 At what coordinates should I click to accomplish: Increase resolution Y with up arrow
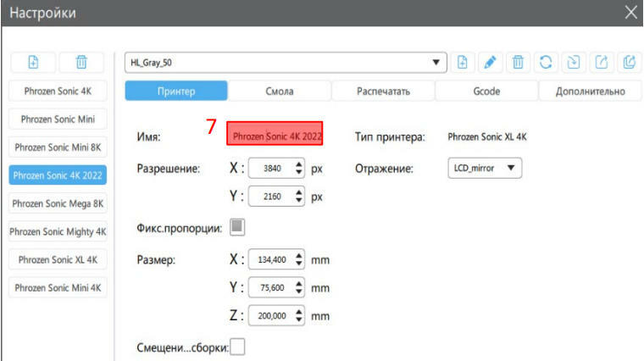point(299,192)
